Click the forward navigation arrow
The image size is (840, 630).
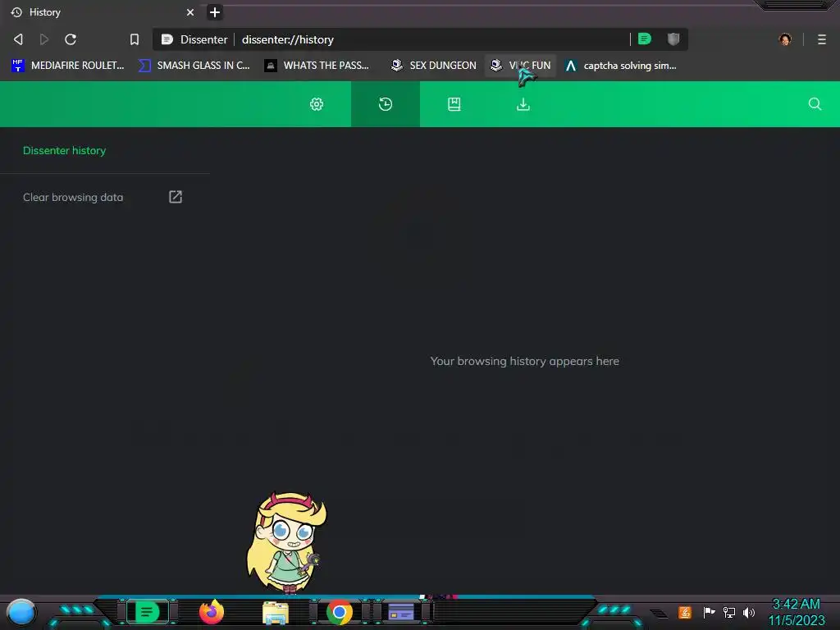point(44,39)
